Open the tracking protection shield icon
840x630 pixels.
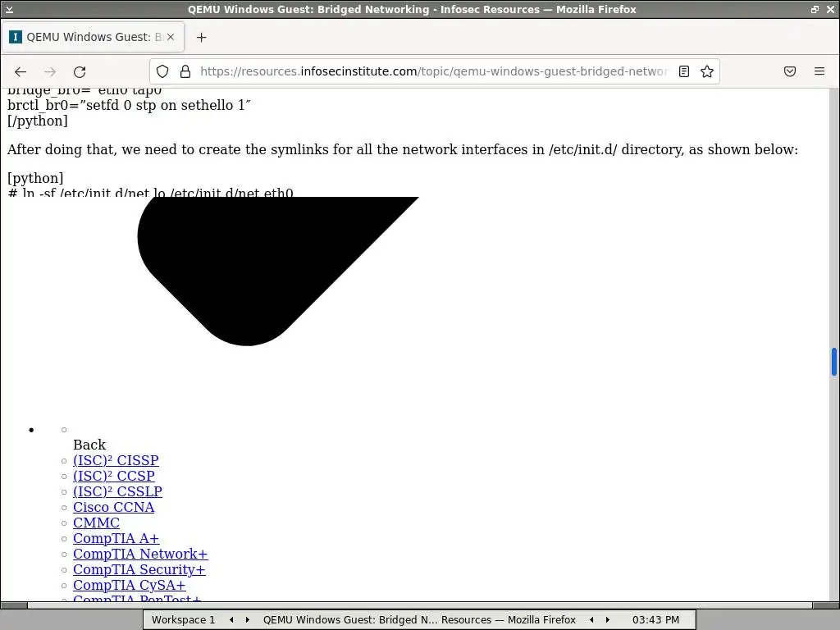162,71
